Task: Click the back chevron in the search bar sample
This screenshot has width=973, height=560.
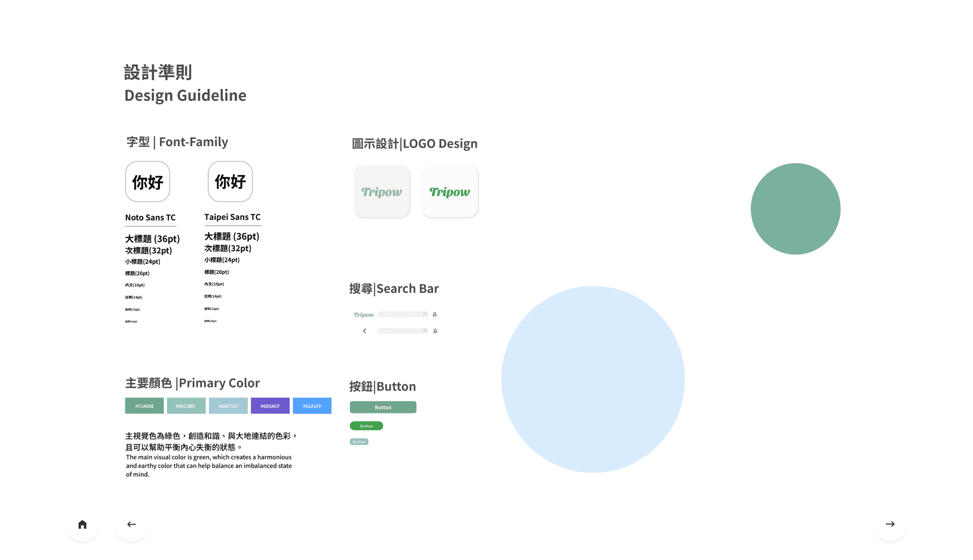Action: click(365, 331)
